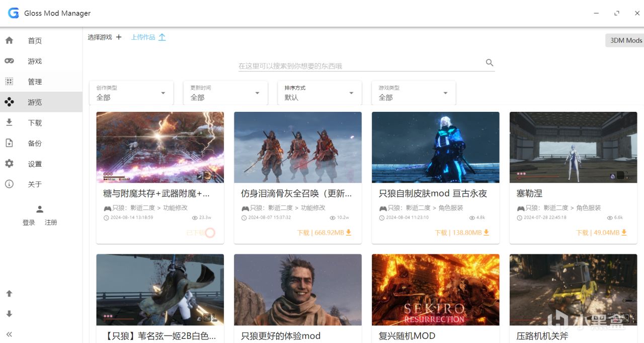
Task: Open thumbnail of 塞勒涅 mod
Action: pos(573,147)
